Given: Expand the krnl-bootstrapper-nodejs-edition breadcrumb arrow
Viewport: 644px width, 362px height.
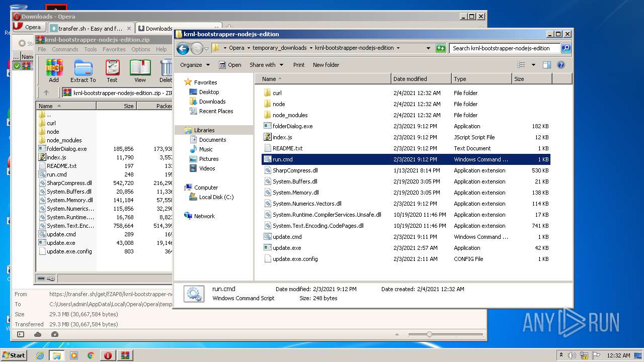Looking at the screenshot, I should pos(398,48).
